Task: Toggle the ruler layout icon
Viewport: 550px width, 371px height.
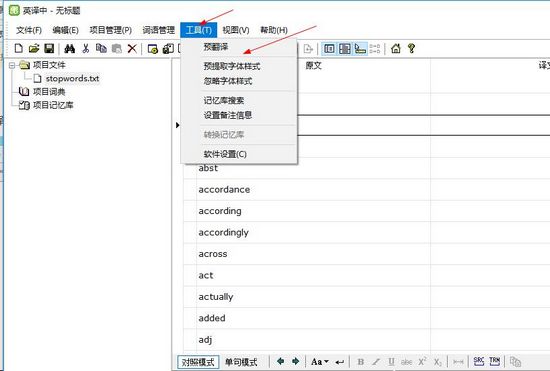Action: (360, 48)
